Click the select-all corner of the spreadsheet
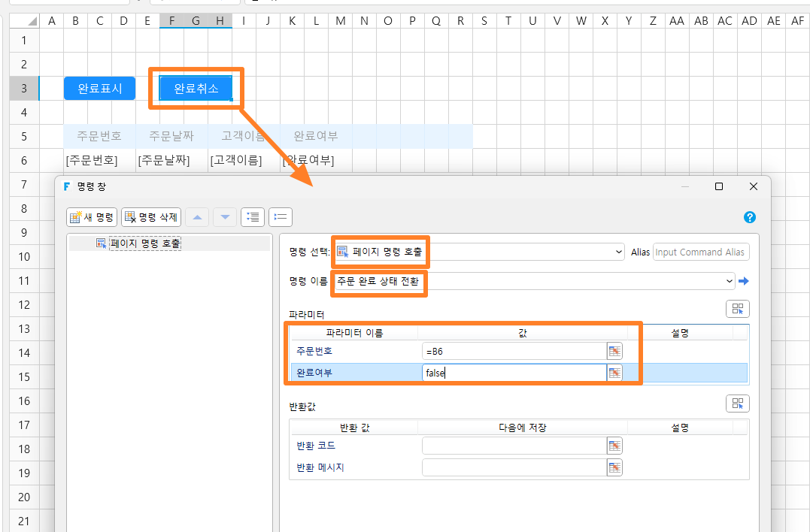810x532 pixels. click(x=24, y=20)
